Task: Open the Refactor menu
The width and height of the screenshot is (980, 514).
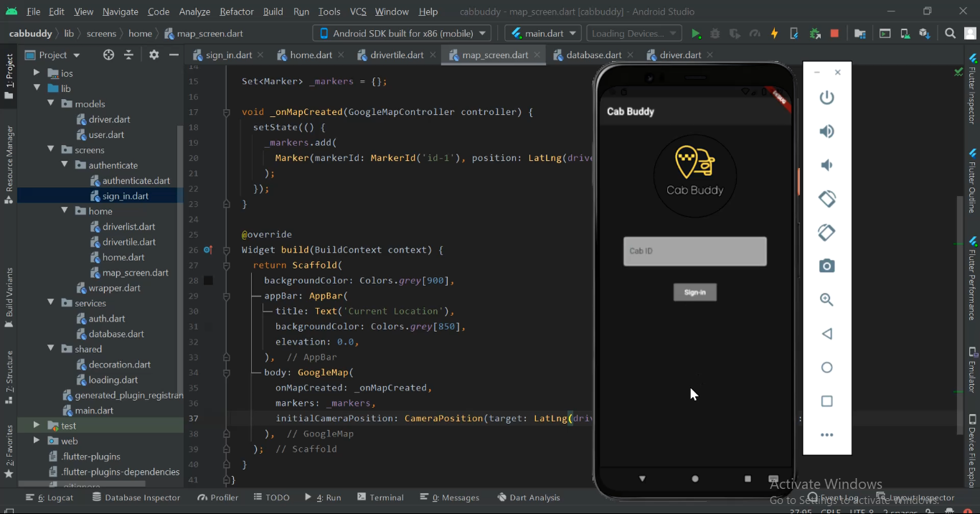Action: point(237,11)
